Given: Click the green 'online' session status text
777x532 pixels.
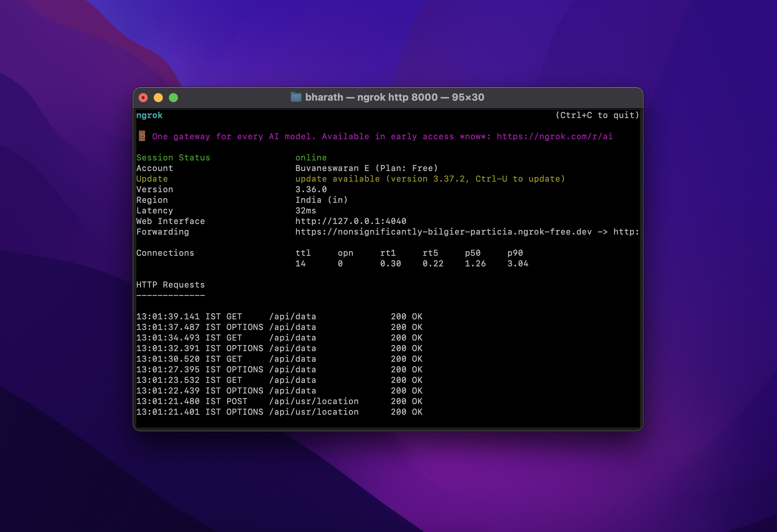Looking at the screenshot, I should (x=311, y=157).
